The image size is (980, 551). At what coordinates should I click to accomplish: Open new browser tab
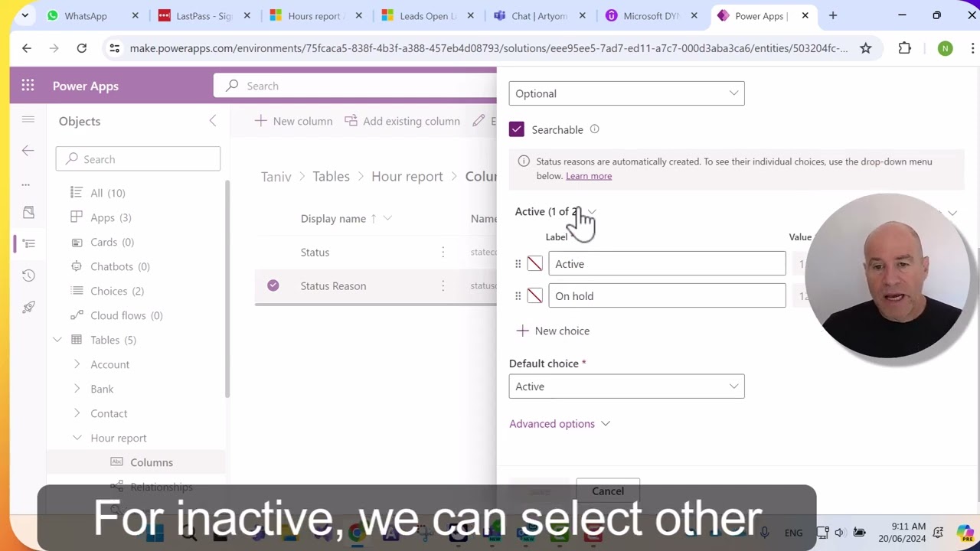(833, 15)
